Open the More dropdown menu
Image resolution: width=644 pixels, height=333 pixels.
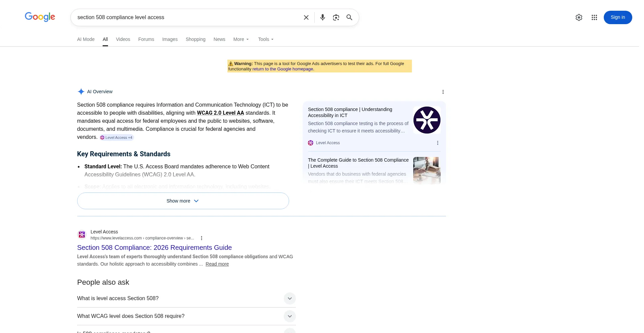coord(241,39)
